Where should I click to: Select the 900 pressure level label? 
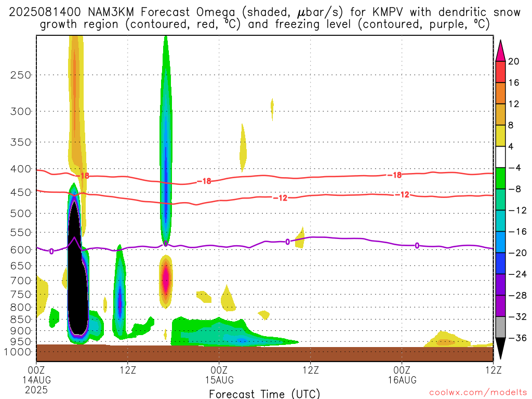pyautogui.click(x=21, y=331)
